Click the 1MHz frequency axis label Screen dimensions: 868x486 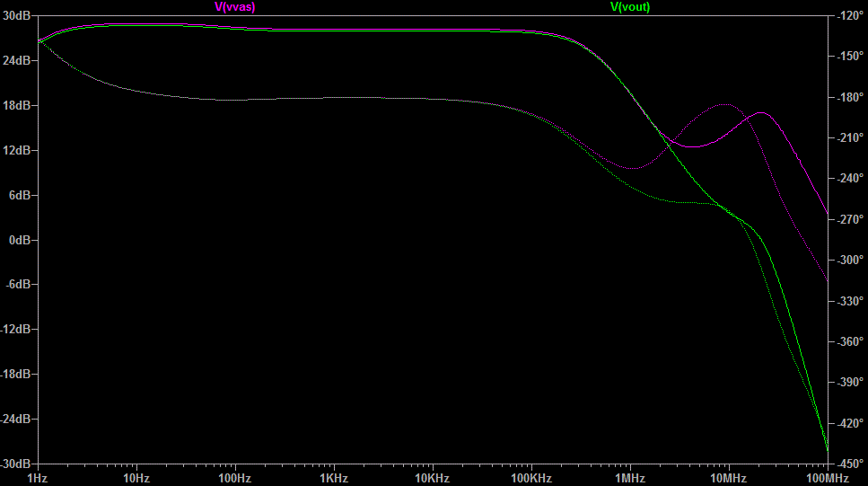tap(630, 478)
